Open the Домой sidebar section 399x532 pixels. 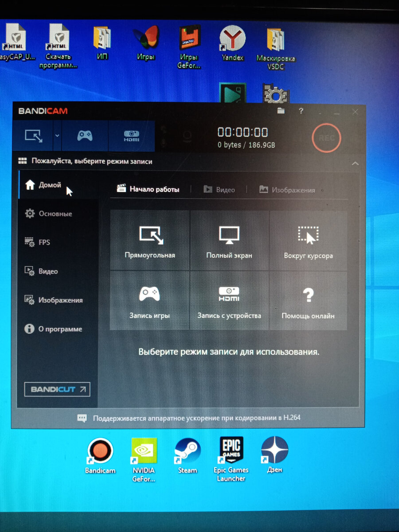tap(58, 185)
